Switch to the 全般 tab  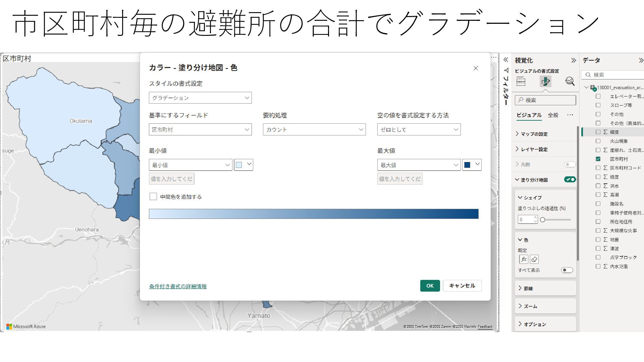pos(553,115)
